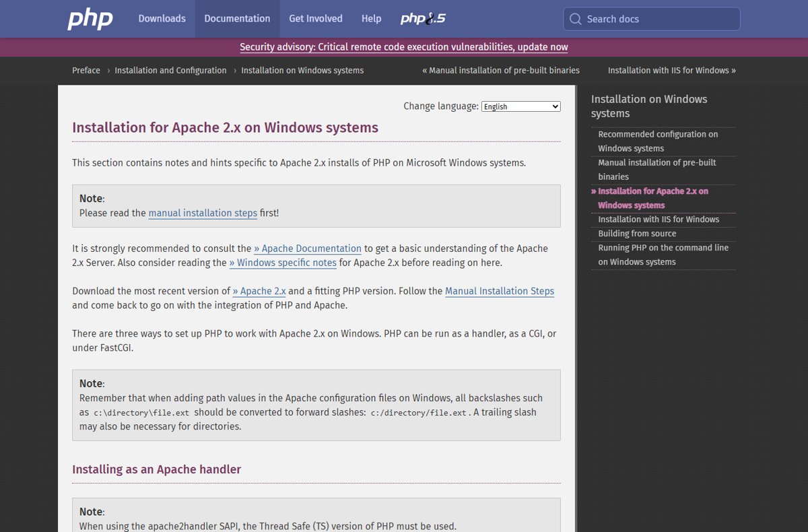Go to Installation on Windows systems breadcrumb
Viewport: 808px width, 532px height.
[x=302, y=70]
